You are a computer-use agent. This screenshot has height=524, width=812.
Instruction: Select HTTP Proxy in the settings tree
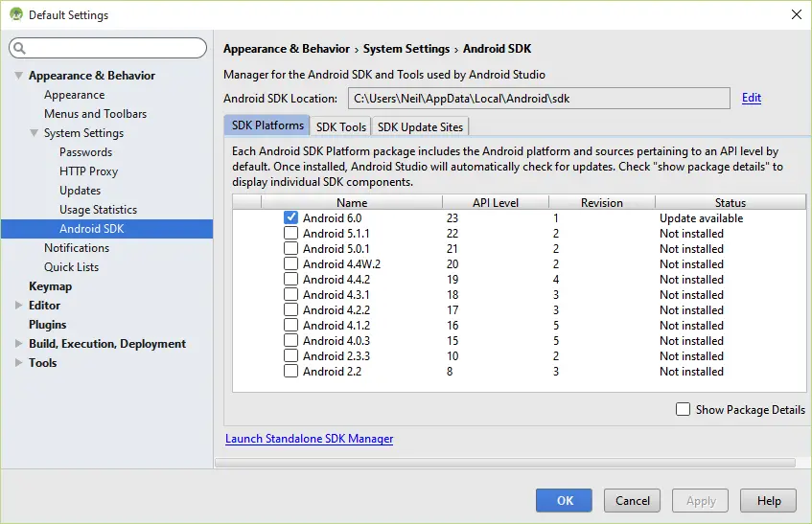pyautogui.click(x=88, y=171)
